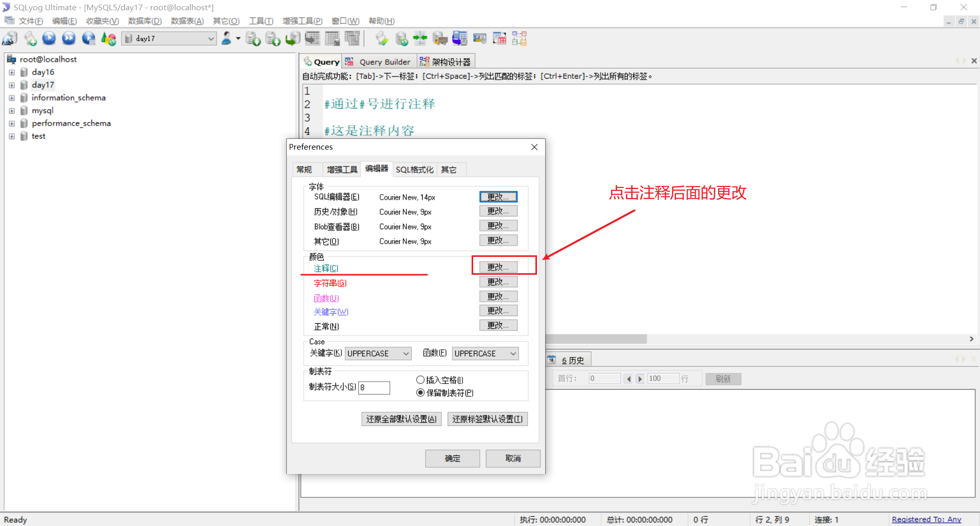Click the 6 历史 tab
The height and width of the screenshot is (526, 980).
[569, 360]
